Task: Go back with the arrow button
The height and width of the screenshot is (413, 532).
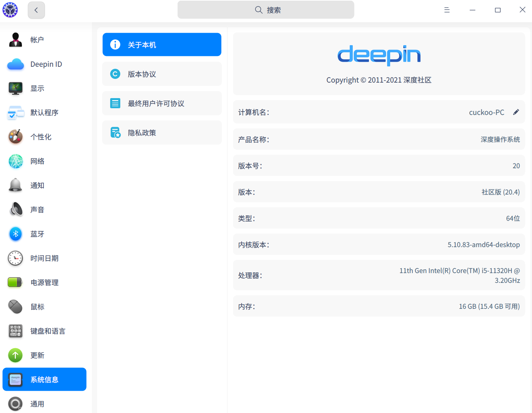Action: coord(36,10)
